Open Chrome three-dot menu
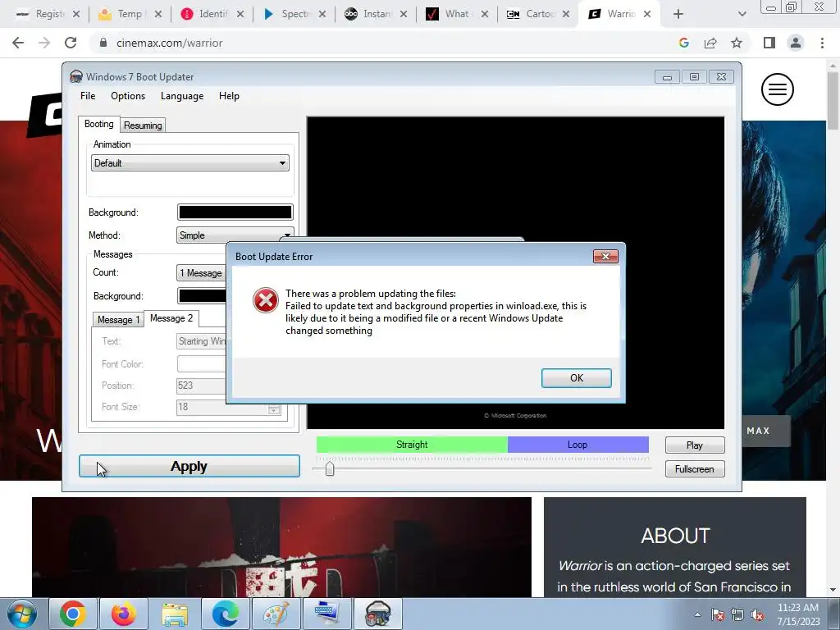The height and width of the screenshot is (630, 840). point(822,43)
